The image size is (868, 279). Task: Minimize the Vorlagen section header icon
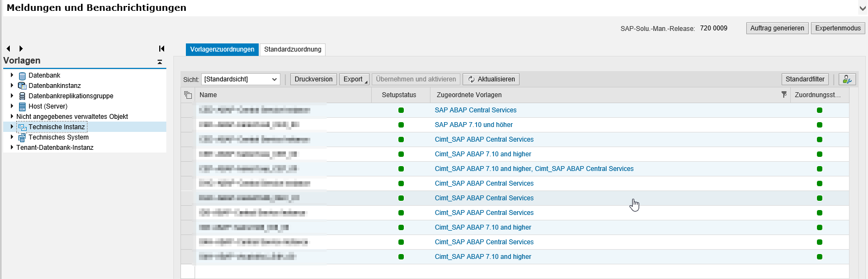tap(160, 62)
